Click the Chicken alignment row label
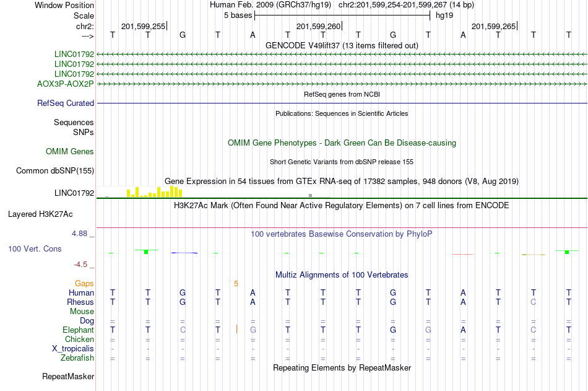Screen dimensions: 588x391 79,339
